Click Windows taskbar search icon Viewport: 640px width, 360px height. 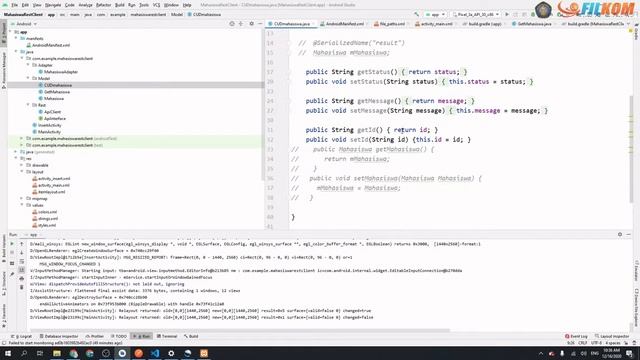click(24, 353)
